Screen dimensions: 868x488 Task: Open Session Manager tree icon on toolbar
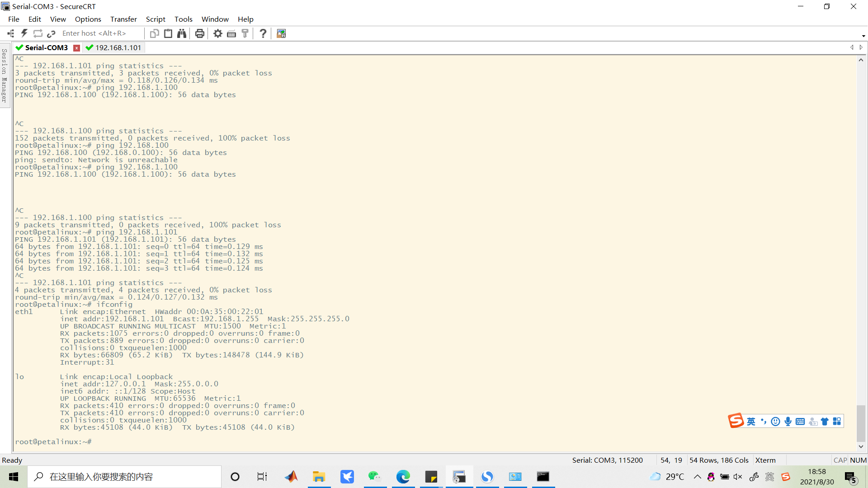(x=10, y=33)
